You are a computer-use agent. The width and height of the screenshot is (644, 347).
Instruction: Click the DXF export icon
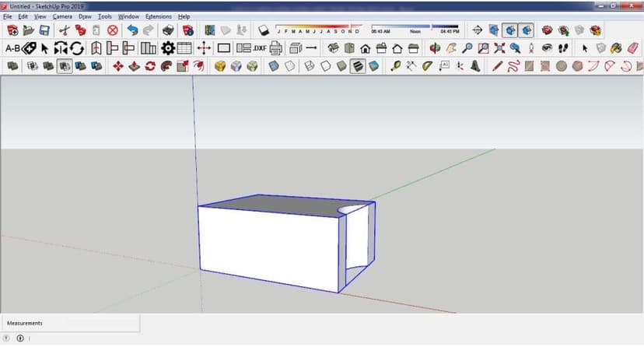[260, 48]
